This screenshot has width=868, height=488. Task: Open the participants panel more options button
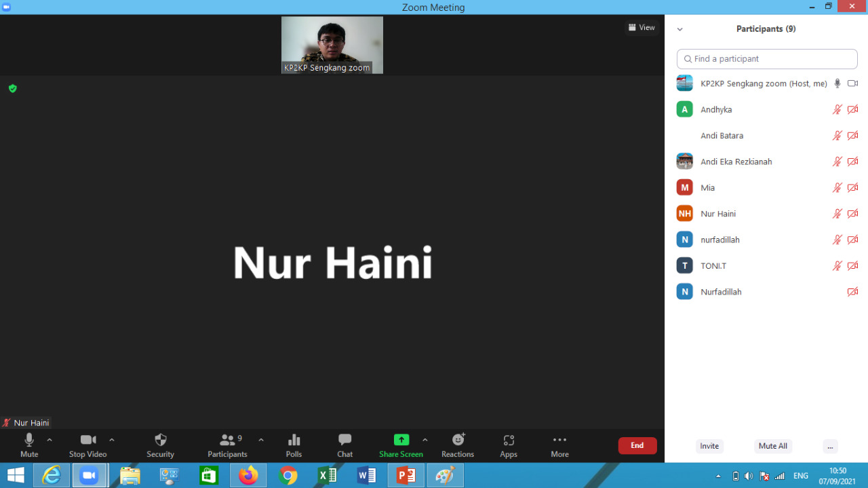830,446
